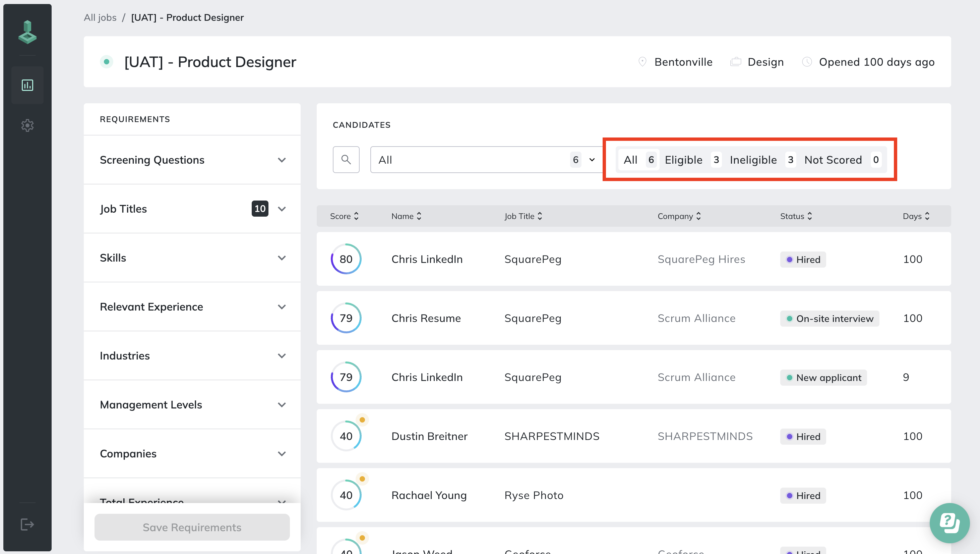Expand Industries section

tap(192, 355)
